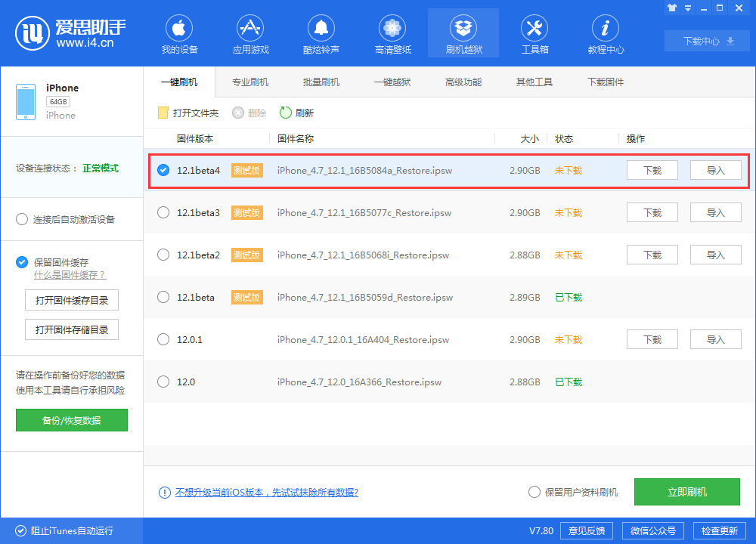Open the 酷炫铃声 ringtones section
The height and width of the screenshot is (544, 756).
point(321,33)
